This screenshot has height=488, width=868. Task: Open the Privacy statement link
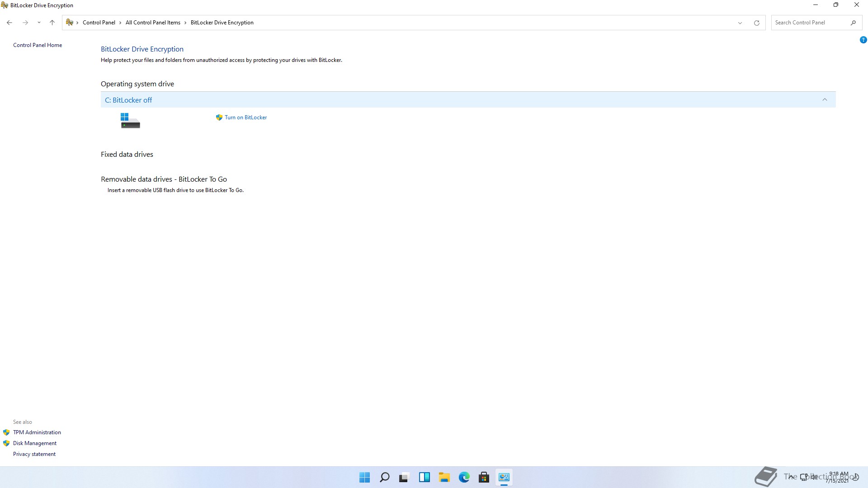coord(34,454)
